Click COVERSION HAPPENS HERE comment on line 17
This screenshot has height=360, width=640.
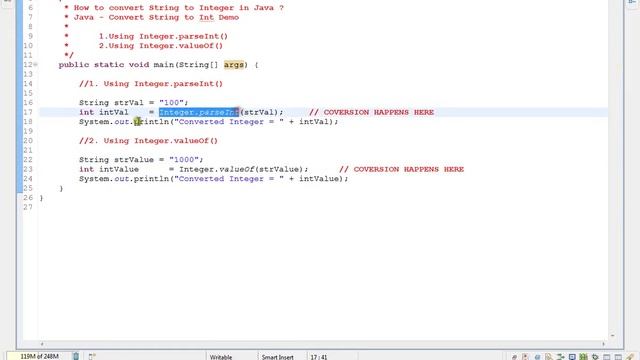click(x=371, y=112)
